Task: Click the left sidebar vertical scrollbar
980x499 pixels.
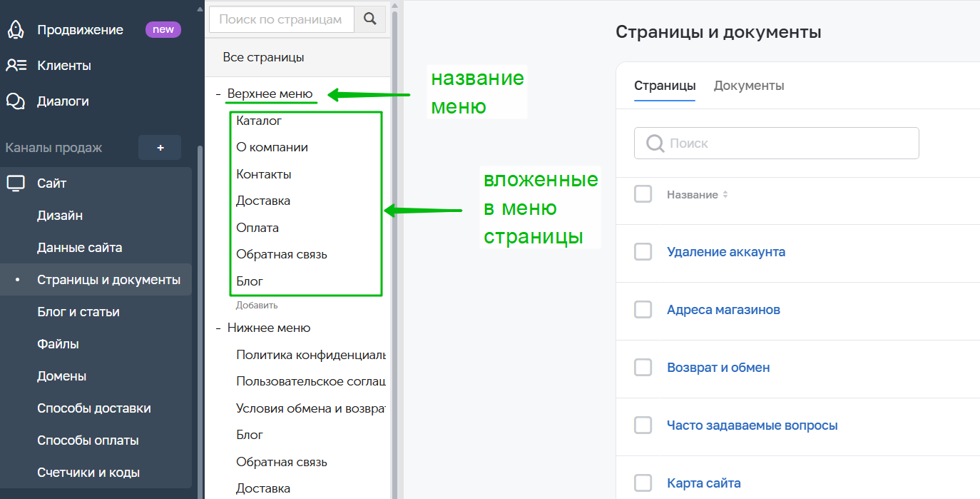Action: click(200, 286)
